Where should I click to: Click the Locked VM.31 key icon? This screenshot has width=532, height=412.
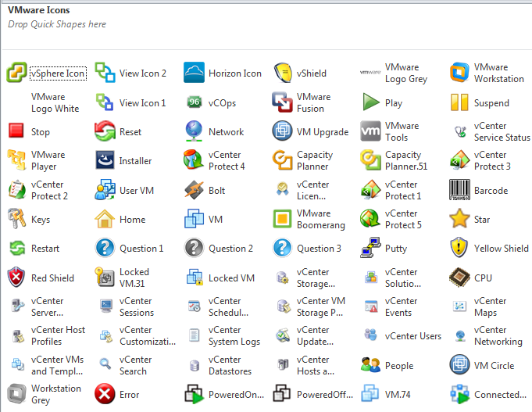coord(105,278)
